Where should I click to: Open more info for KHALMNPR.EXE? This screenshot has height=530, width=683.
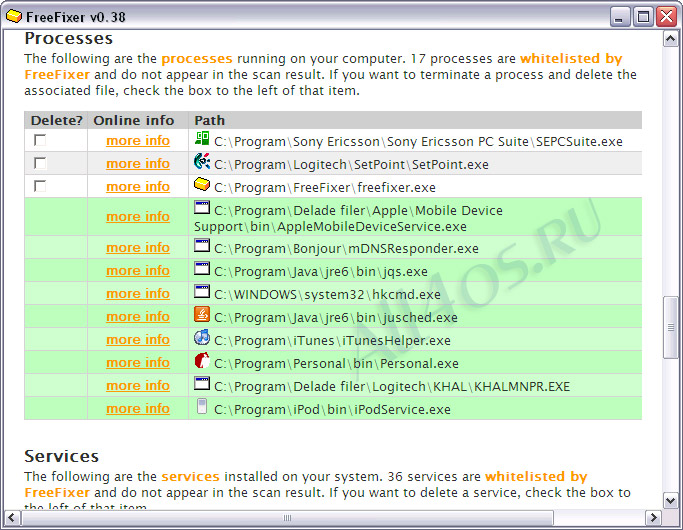click(x=138, y=386)
